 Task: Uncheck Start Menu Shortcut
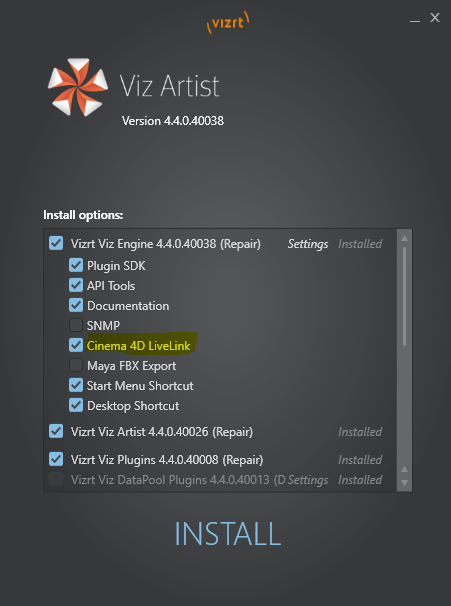tap(76, 385)
